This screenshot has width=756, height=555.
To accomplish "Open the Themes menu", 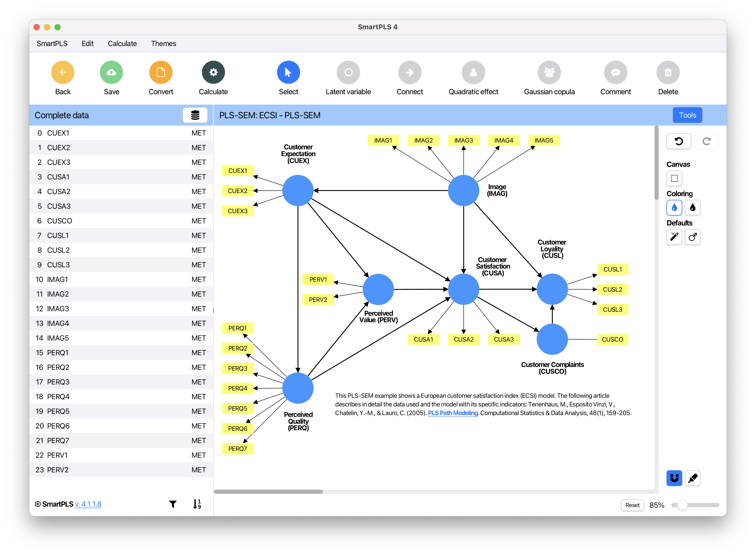I will tap(163, 44).
